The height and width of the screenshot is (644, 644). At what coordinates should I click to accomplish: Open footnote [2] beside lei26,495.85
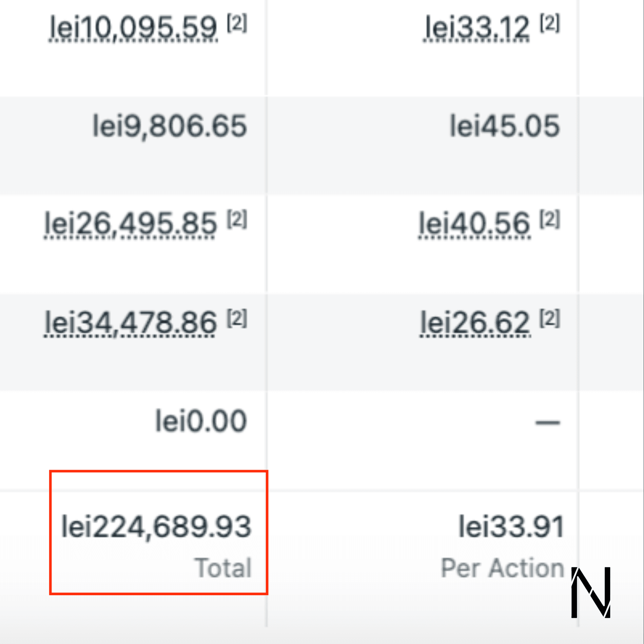coord(237,219)
